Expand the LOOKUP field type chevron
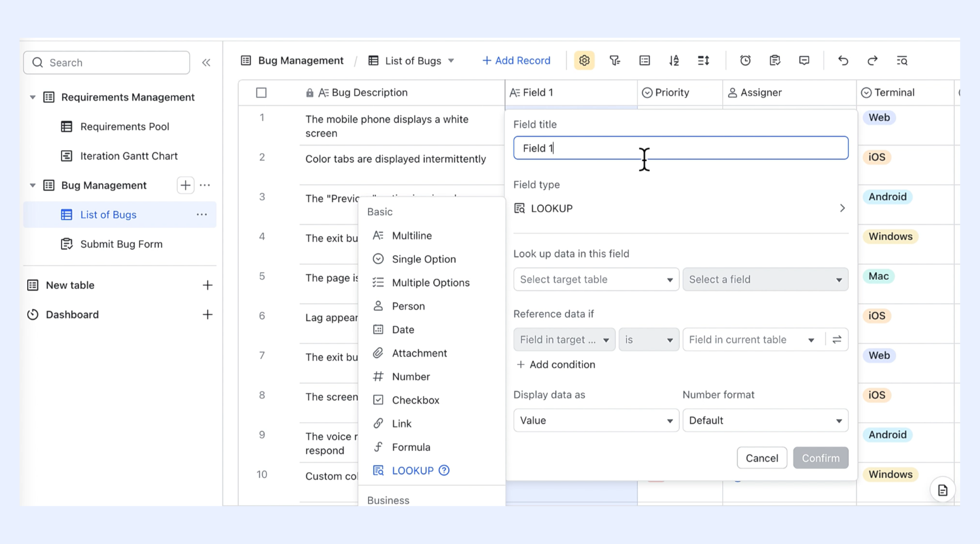The width and height of the screenshot is (980, 544). coord(843,208)
